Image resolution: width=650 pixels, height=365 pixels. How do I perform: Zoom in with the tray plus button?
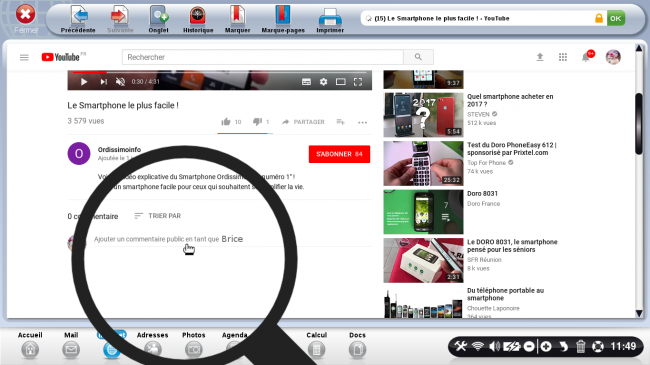[546, 346]
